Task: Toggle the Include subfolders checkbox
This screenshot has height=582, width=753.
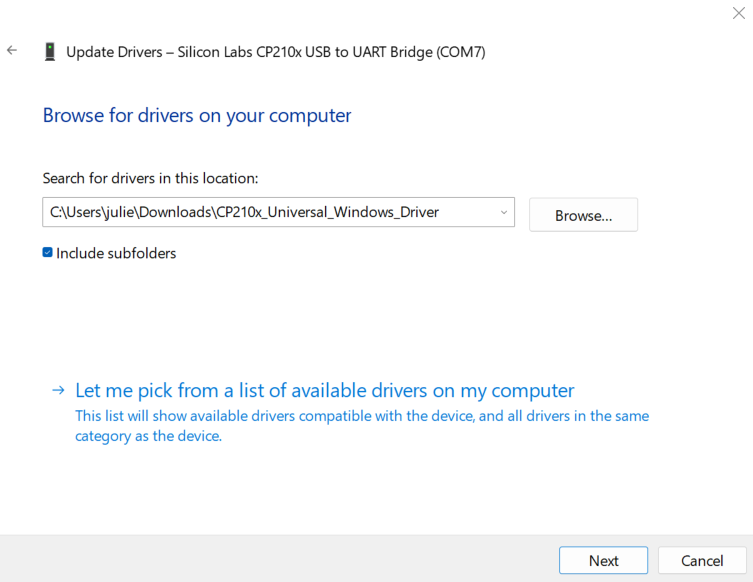Action: [47, 253]
